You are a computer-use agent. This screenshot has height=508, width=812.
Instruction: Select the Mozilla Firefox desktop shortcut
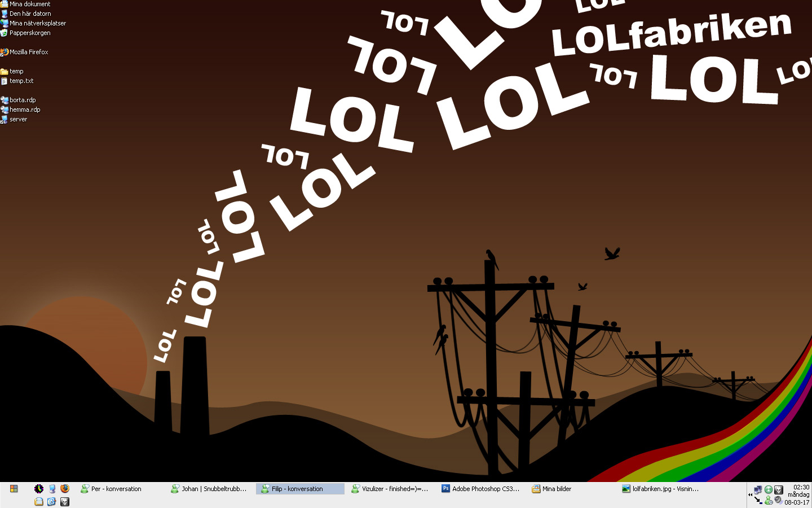(x=24, y=52)
